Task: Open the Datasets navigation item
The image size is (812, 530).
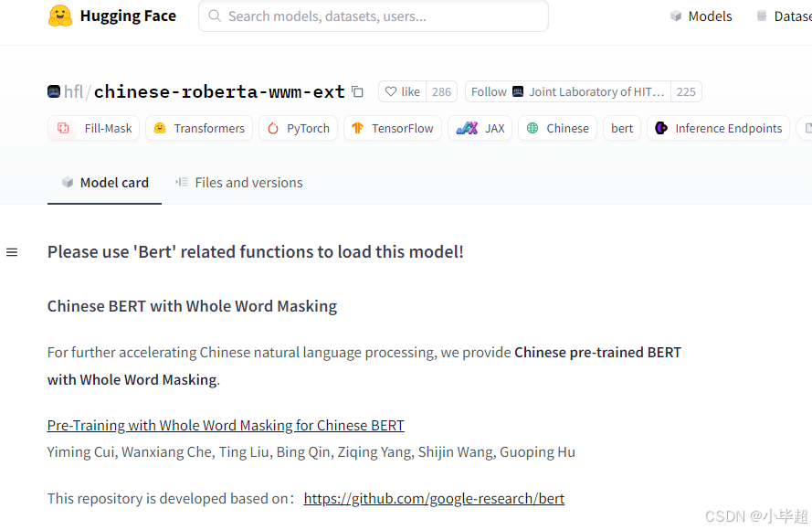Action: (784, 16)
